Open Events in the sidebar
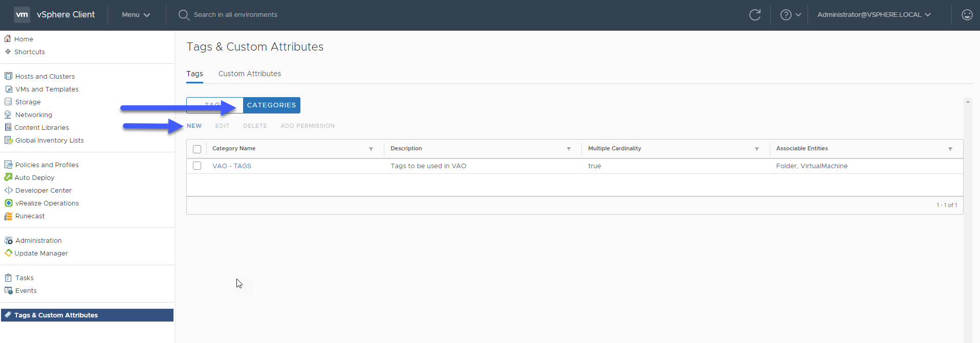Image resolution: width=980 pixels, height=343 pixels. [x=26, y=290]
